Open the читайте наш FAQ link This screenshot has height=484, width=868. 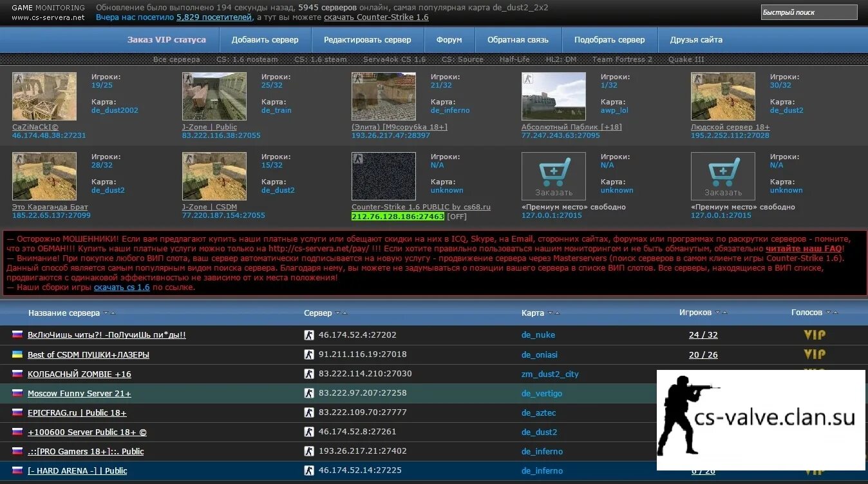tap(804, 248)
